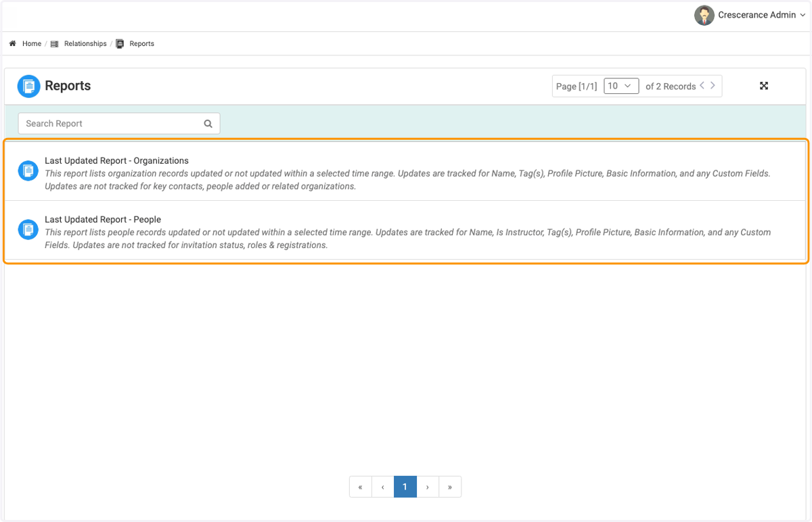The image size is (812, 522).
Task: Select page 1 in bottom pagination
Action: pyautogui.click(x=405, y=487)
